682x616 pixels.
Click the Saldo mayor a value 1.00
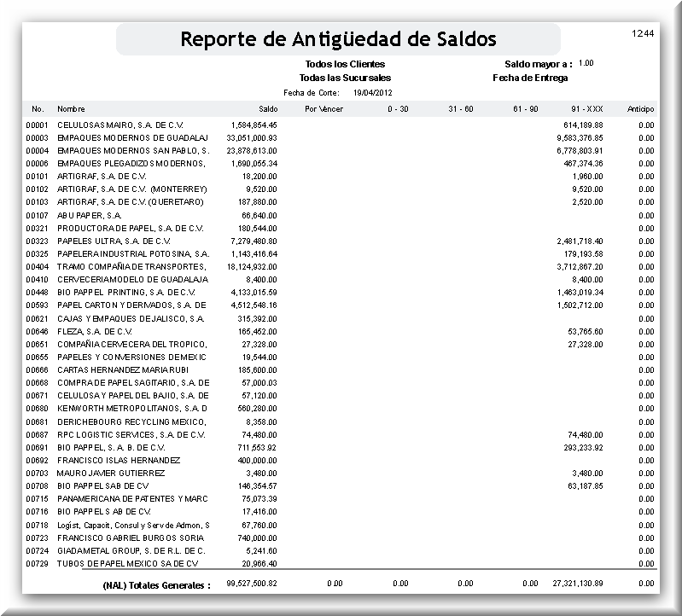[x=586, y=63]
